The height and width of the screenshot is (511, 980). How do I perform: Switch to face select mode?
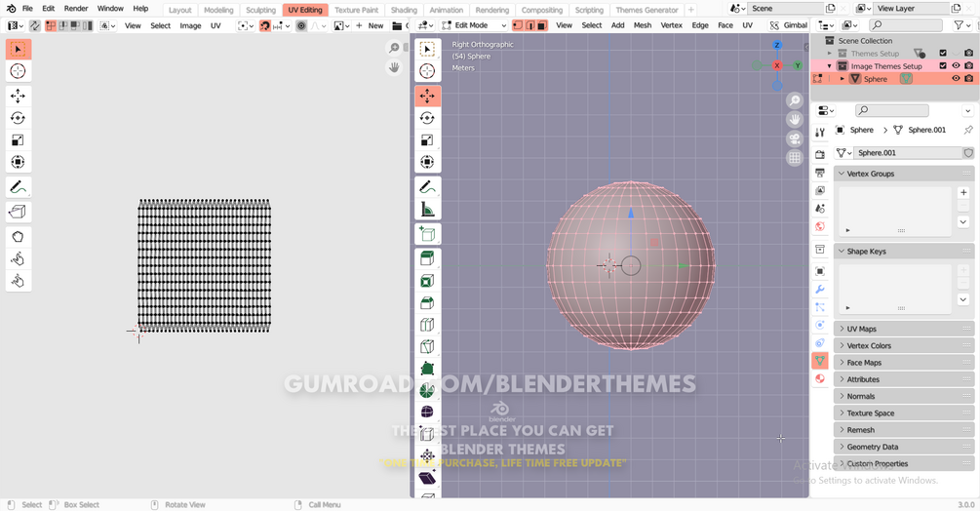(x=542, y=25)
